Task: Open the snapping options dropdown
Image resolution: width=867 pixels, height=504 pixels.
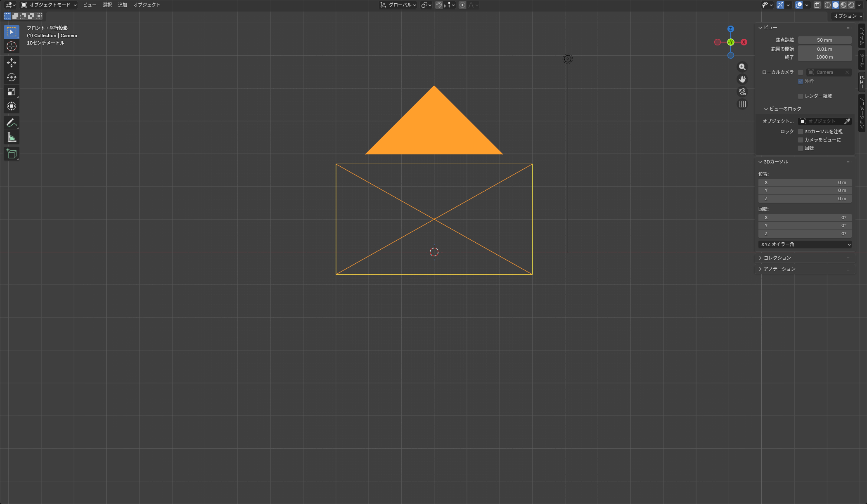Action: click(x=449, y=5)
